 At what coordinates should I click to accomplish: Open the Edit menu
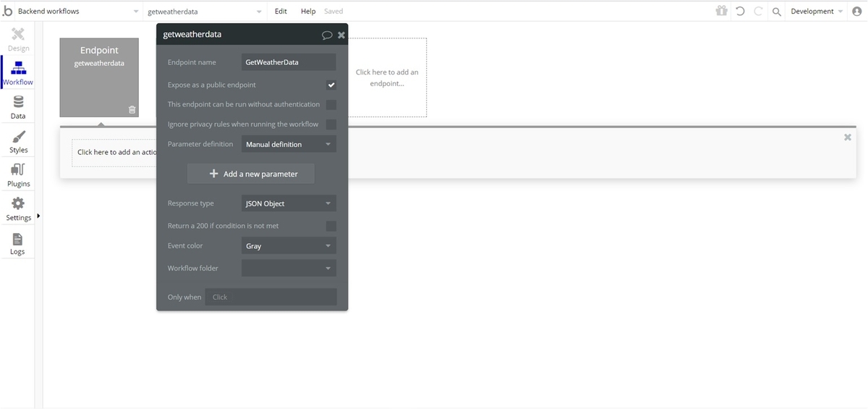(281, 12)
